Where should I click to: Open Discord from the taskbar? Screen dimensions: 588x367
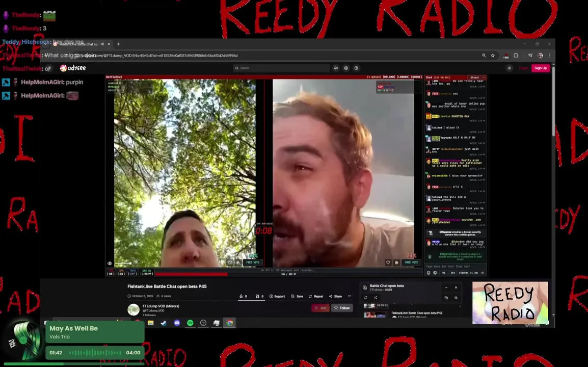177,323
